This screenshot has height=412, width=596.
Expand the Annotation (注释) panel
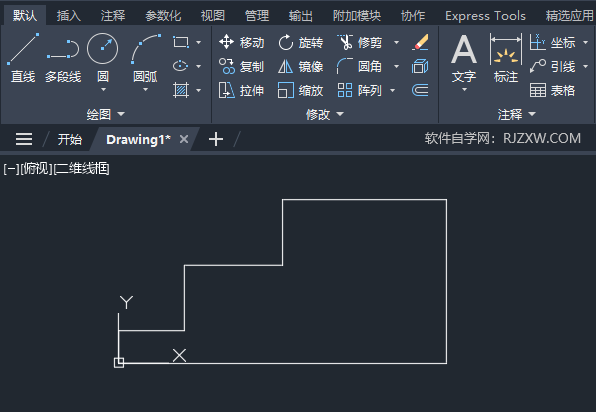click(517, 114)
